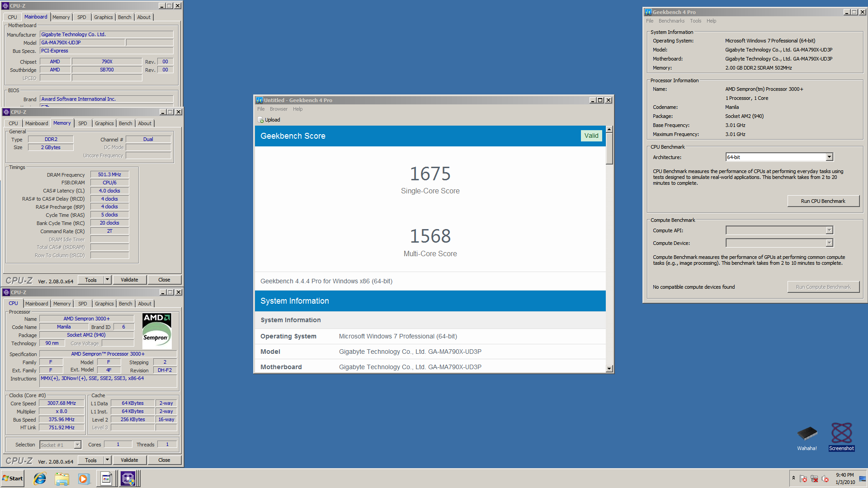Open the About tab in the top CPU-Z window
This screenshot has height=488, width=868.
[144, 17]
